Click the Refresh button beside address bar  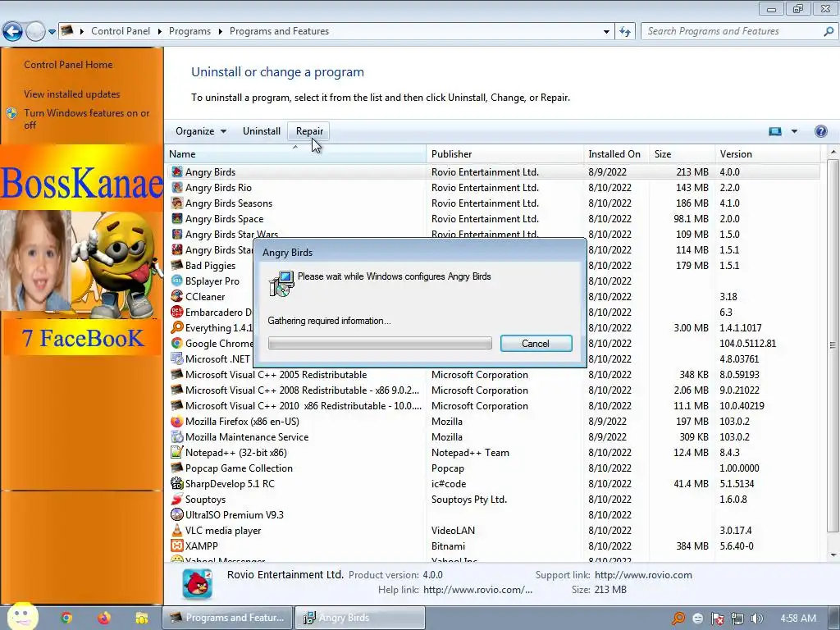click(624, 32)
